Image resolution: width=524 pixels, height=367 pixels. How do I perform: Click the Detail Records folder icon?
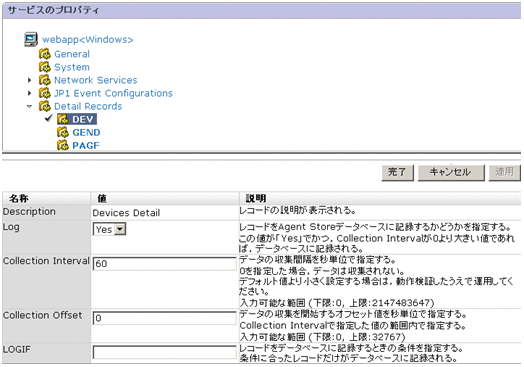45,106
